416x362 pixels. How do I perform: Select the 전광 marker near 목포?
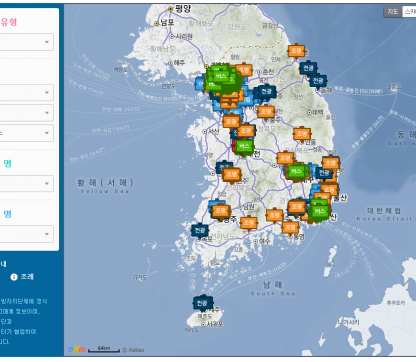point(200,230)
